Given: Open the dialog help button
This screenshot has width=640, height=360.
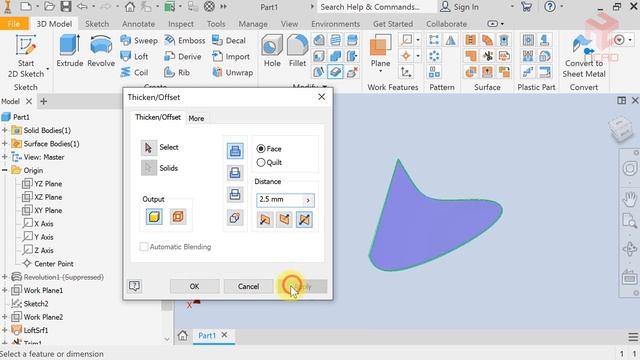Looking at the screenshot, I should 134,286.
